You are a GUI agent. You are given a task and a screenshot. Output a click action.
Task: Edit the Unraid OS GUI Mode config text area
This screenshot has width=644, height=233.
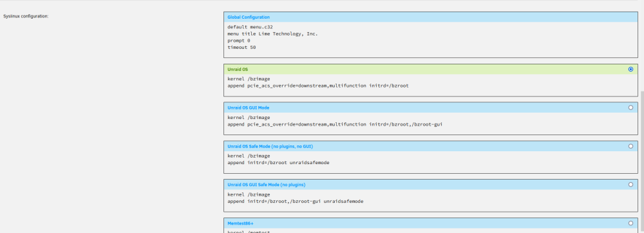tap(431, 124)
